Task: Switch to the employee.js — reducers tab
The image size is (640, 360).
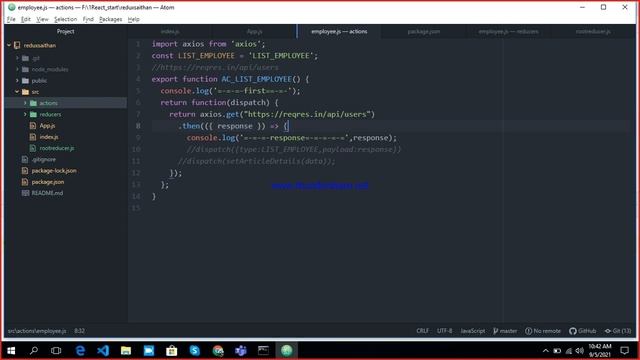Action: (508, 31)
